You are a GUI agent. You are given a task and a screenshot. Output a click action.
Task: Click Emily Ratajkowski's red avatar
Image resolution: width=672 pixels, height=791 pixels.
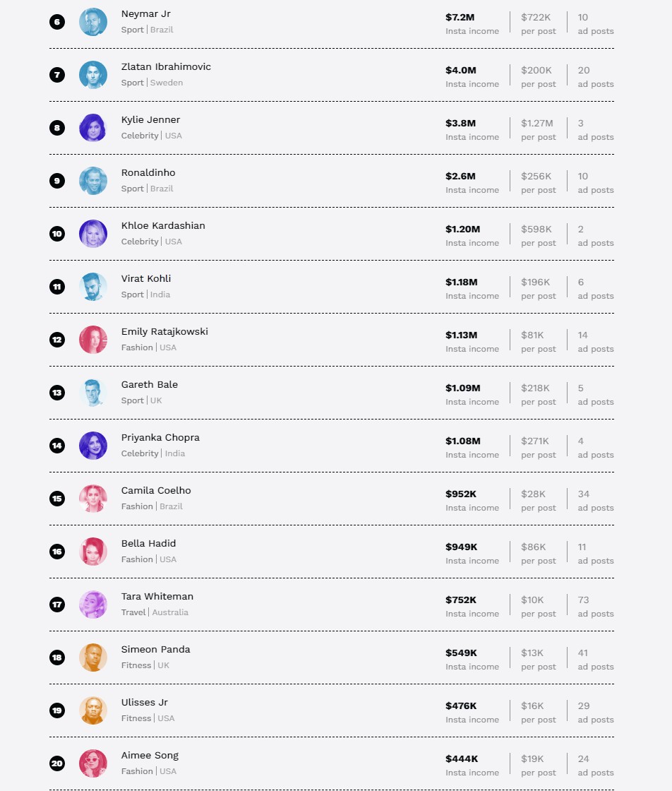[x=93, y=340]
